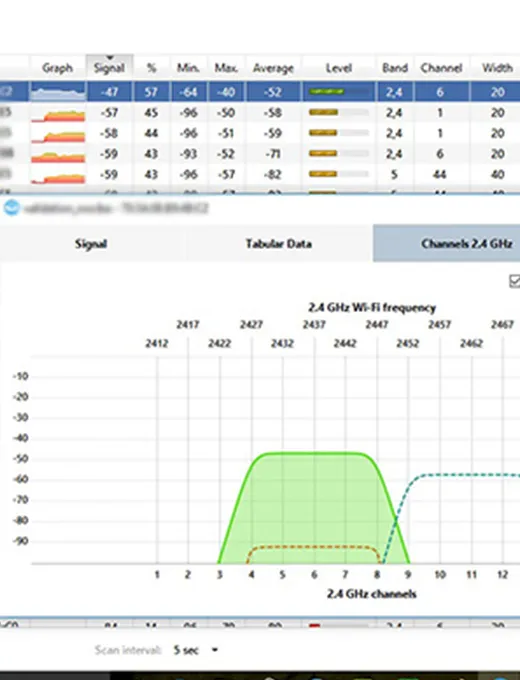Click the 2.4 GHz Wi-Fi frequency title
This screenshot has height=680, width=520.
[x=372, y=307]
